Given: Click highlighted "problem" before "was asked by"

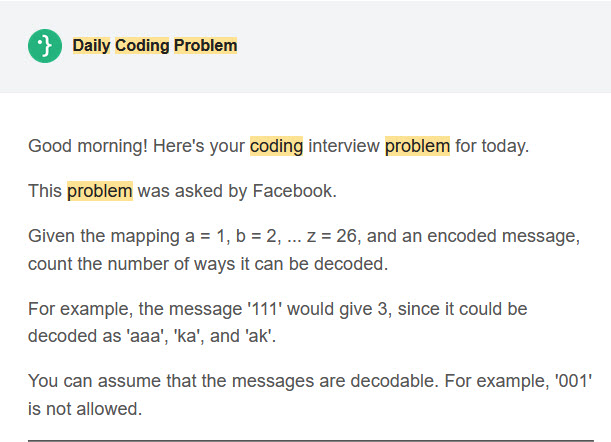Looking at the screenshot, I should tap(99, 191).
